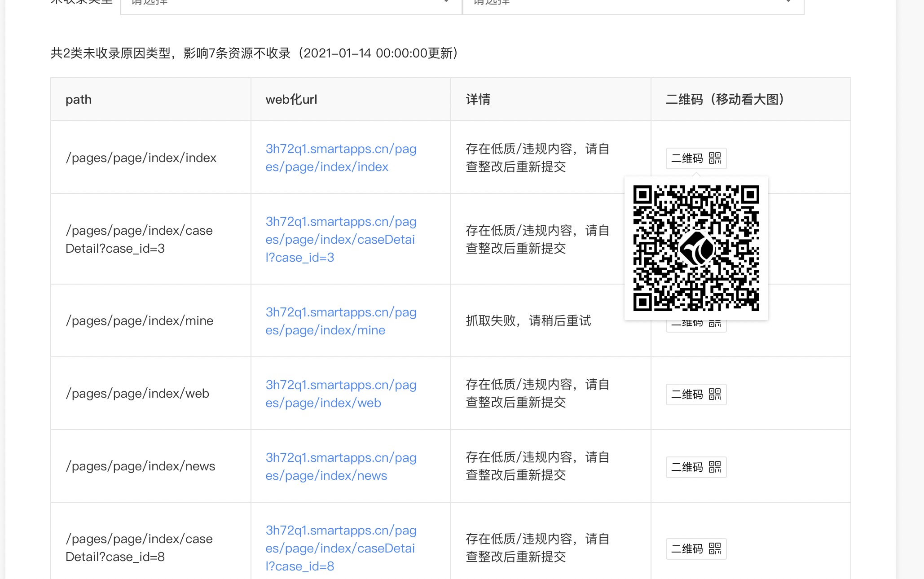Click QR icon in index/index row button
The width and height of the screenshot is (924, 579).
(715, 158)
